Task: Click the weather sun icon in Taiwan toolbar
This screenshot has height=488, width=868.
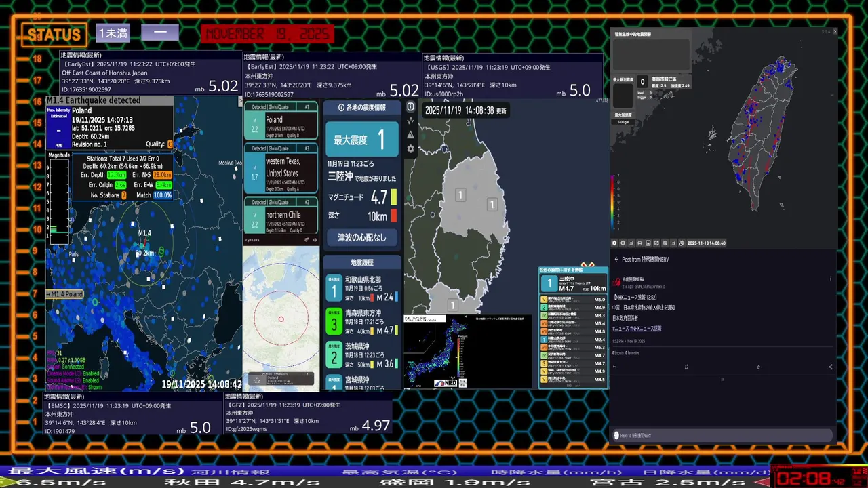Action: click(682, 243)
